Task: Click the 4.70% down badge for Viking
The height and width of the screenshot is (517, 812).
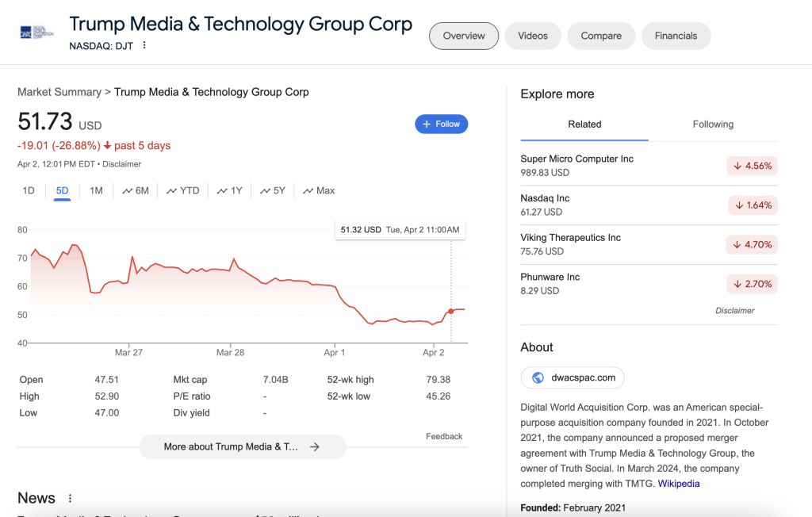Action: [x=752, y=244]
